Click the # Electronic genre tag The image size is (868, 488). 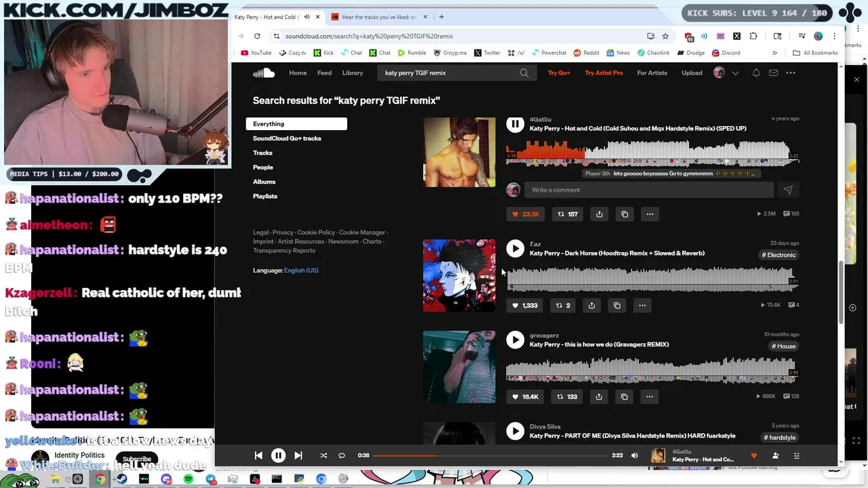778,256
